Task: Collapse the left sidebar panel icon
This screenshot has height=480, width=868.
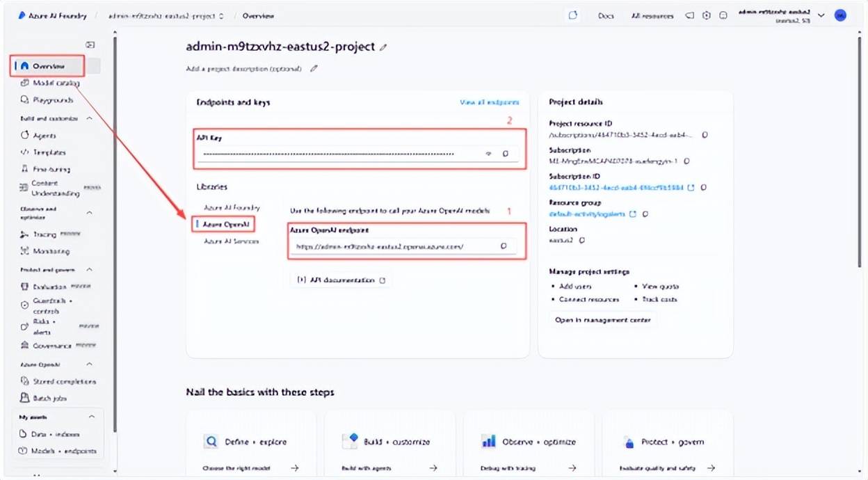Action: pos(90,45)
